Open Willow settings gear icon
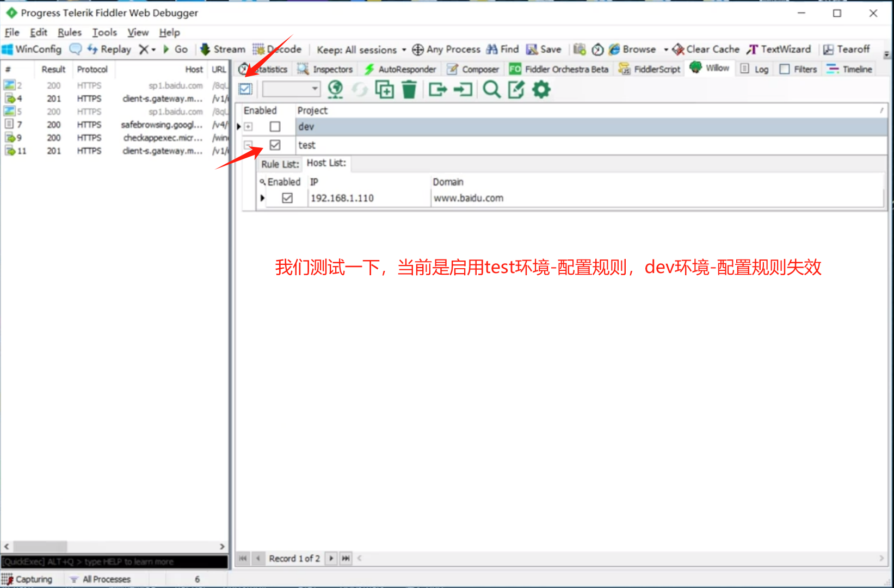The height and width of the screenshot is (588, 894). (x=541, y=89)
